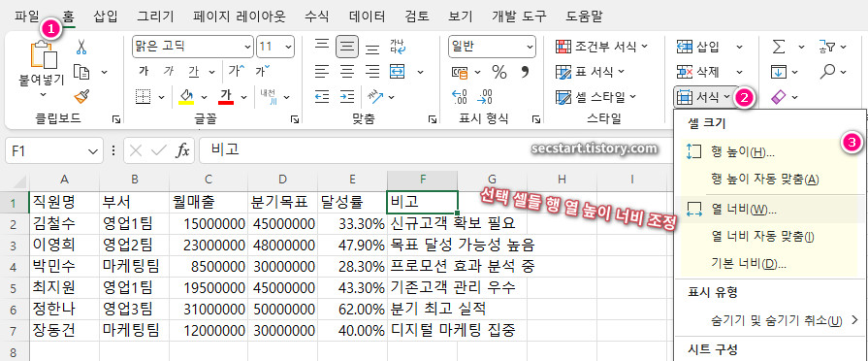Screen dimensions: 868x361
Task: Toggle bold formatting
Action: click(x=144, y=72)
